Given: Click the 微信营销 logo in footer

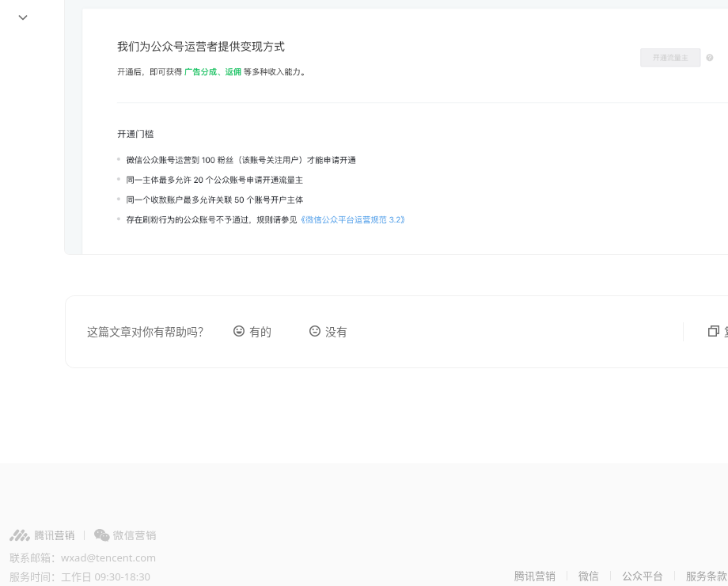Looking at the screenshot, I should (125, 535).
